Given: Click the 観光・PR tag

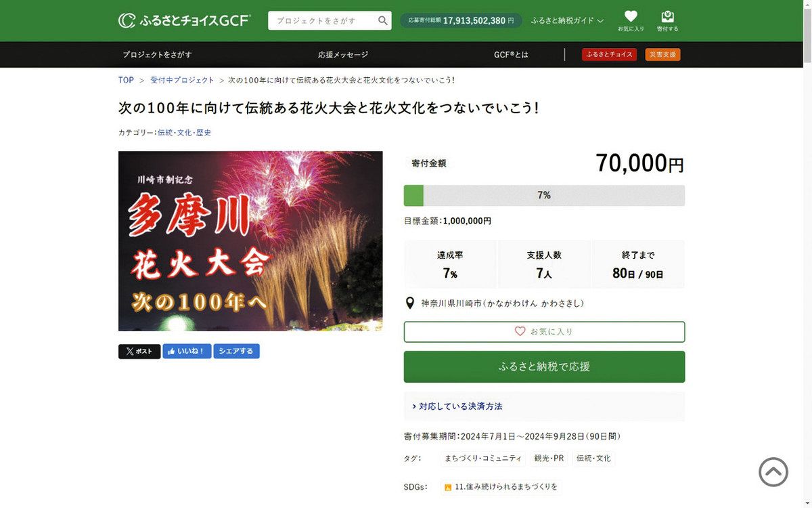Looking at the screenshot, I should click(x=549, y=459).
